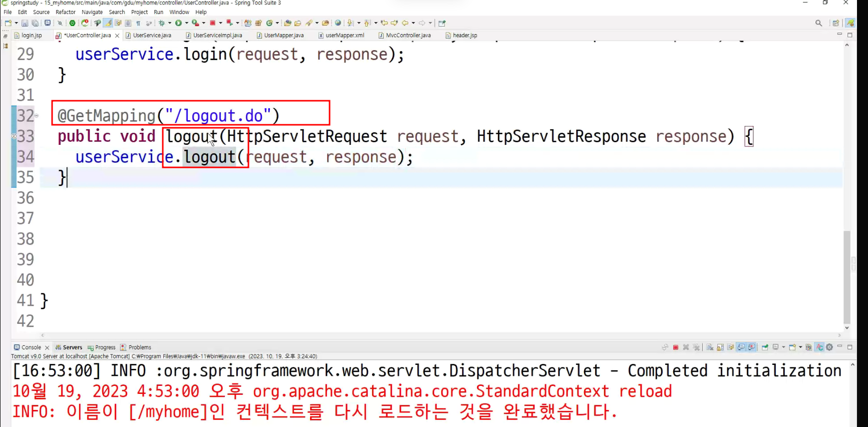Open the Debug dropdown arrow
Image resolution: width=868 pixels, height=427 pixels.
click(170, 23)
